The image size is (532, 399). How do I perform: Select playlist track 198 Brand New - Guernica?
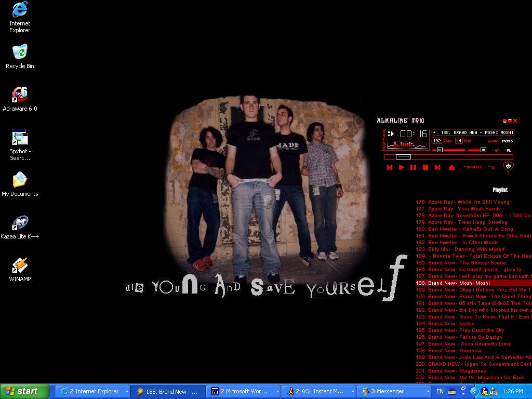(448, 351)
